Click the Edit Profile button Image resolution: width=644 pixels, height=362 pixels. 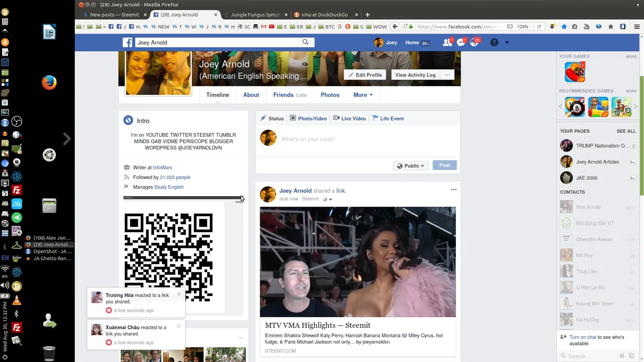coord(365,75)
